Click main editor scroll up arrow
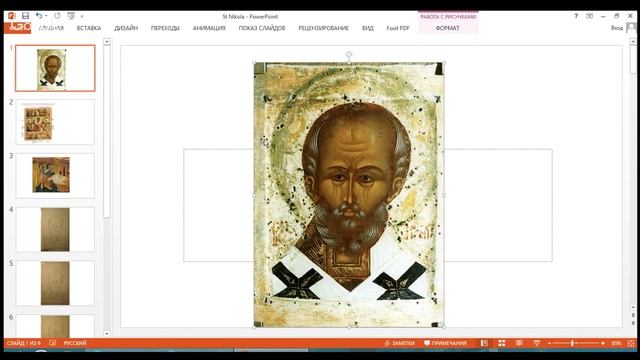This screenshot has height=360, width=640. pos(633,42)
